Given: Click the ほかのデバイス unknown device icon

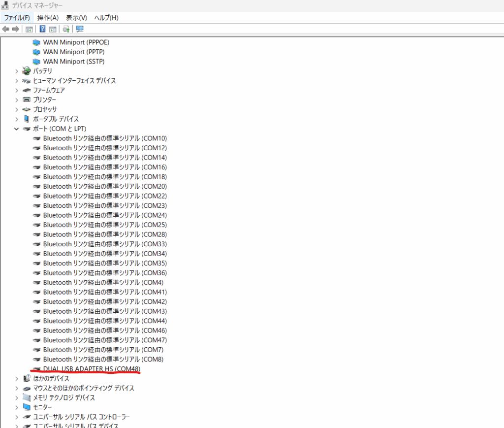Looking at the screenshot, I should click(x=27, y=378).
